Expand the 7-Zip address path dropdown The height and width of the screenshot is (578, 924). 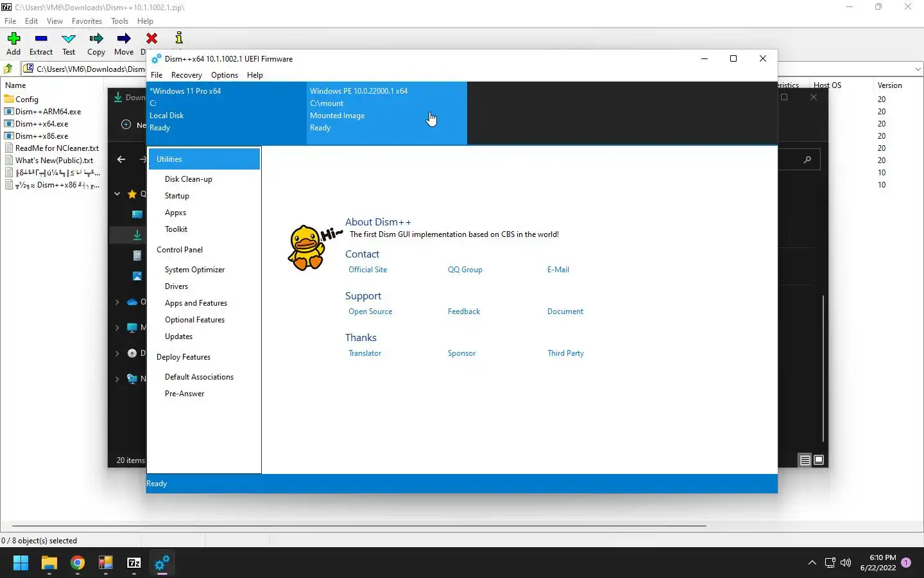click(918, 69)
